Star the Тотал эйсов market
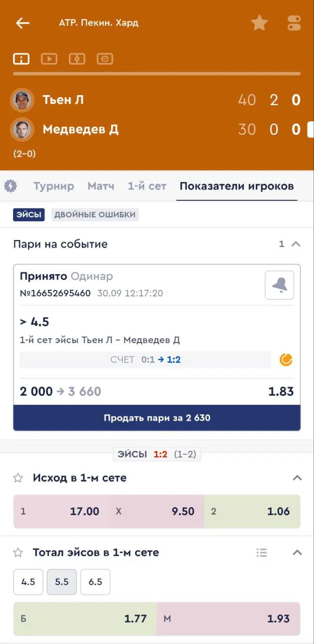Viewport: 314px width, 644px height. (x=18, y=552)
